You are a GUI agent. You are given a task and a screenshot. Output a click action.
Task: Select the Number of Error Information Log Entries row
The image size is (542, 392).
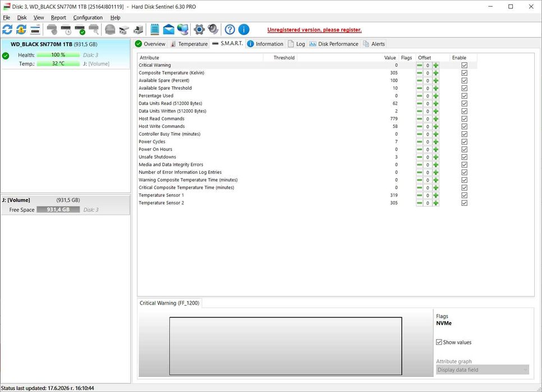coord(307,172)
